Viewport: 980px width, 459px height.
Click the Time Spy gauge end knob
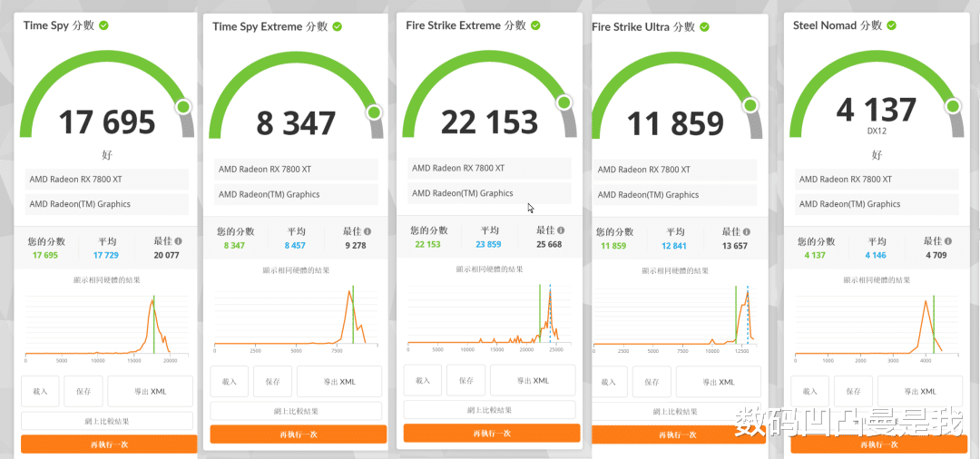[183, 107]
